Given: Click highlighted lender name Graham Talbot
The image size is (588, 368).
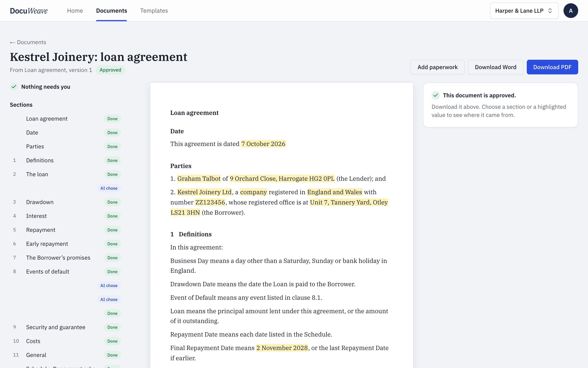Looking at the screenshot, I should [x=199, y=179].
